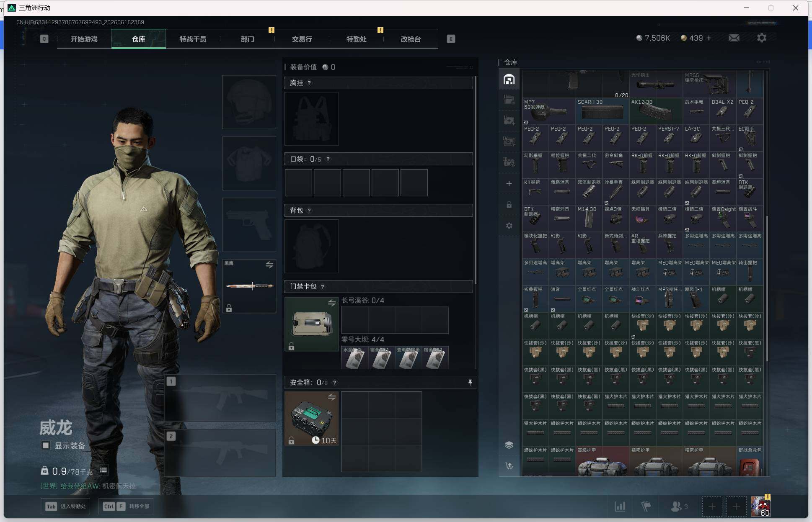Switch to the 交易行 tab
The width and height of the screenshot is (812, 522).
point(302,39)
